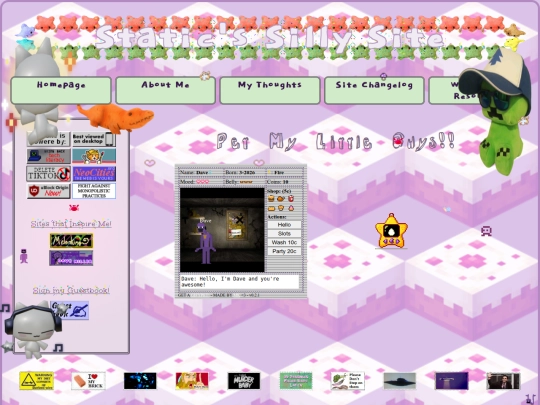Click the Pet My Little Guys heading

(336, 141)
